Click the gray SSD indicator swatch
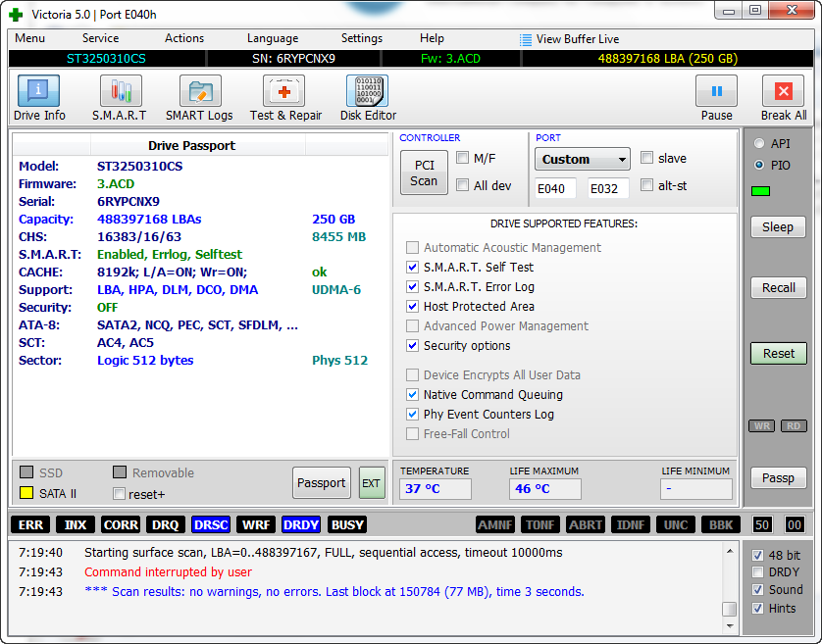 [26, 472]
